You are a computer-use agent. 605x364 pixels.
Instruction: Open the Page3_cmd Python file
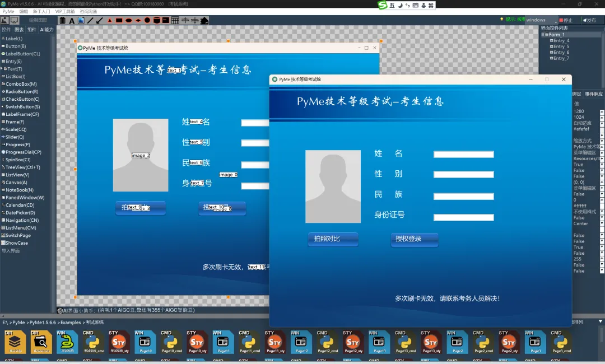[x=561, y=342]
